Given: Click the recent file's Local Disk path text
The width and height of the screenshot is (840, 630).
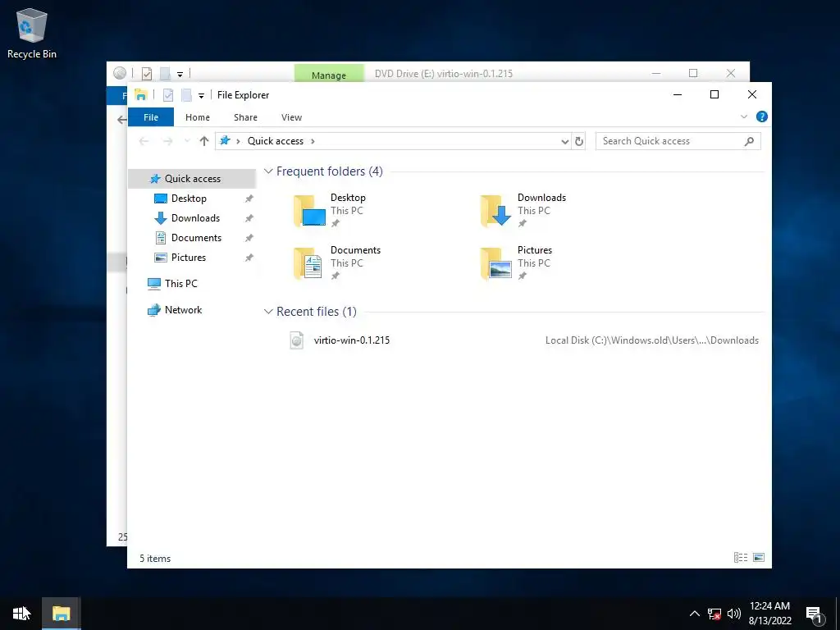Looking at the screenshot, I should [652, 340].
